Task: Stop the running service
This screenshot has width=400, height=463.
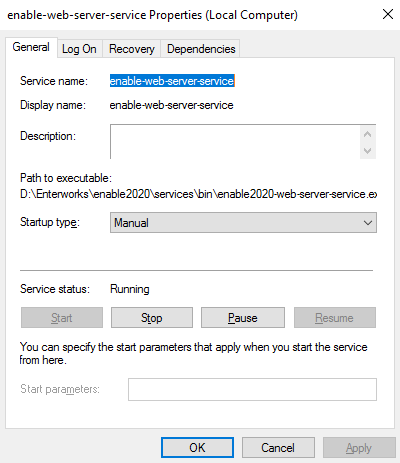Action: pyautogui.click(x=152, y=318)
